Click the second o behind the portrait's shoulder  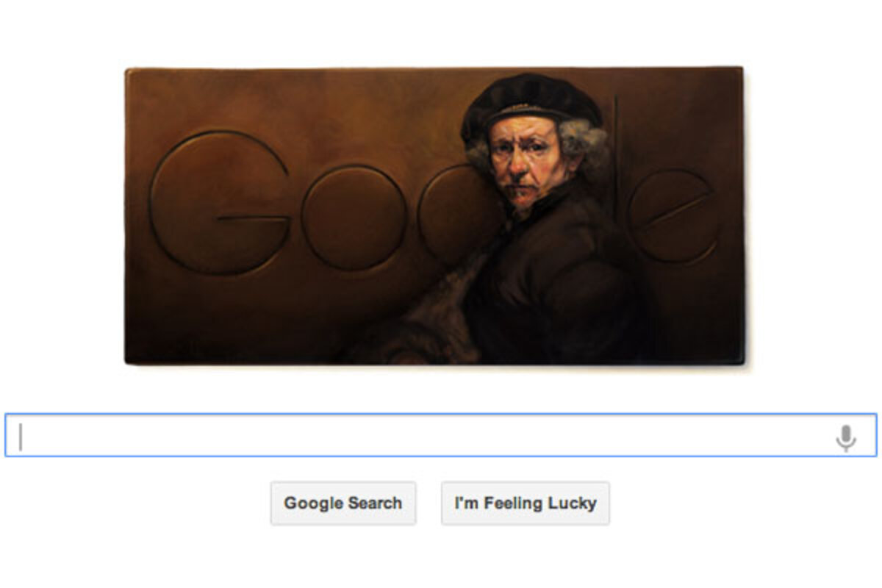pos(452,213)
